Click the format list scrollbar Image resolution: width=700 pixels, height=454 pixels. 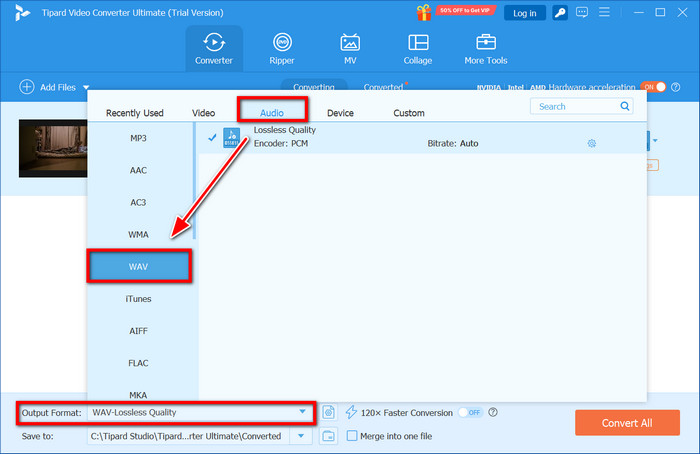click(194, 181)
